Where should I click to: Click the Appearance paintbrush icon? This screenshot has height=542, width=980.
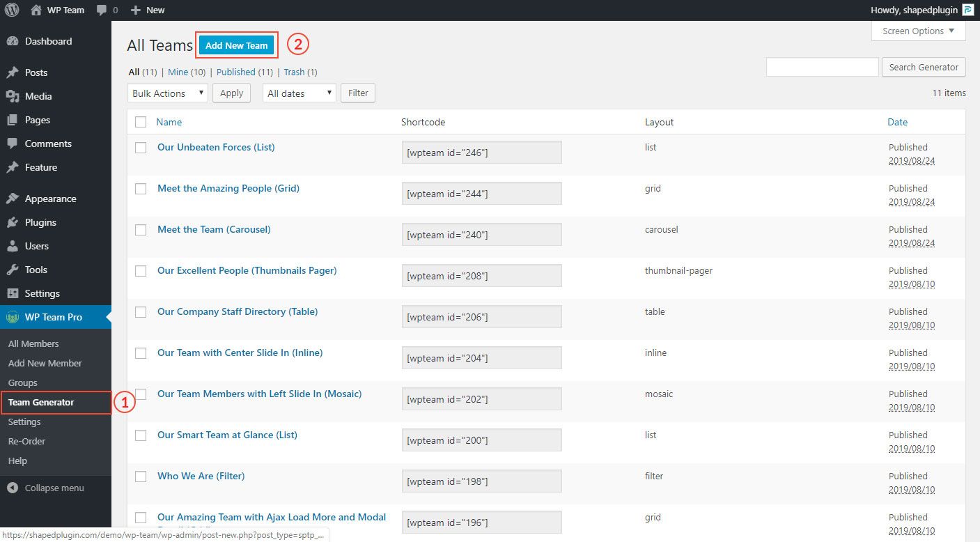[x=13, y=199]
